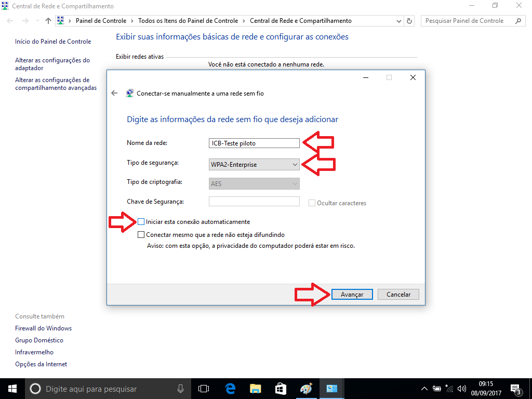
Task: Click 'Painel de Controle' breadcrumb item
Action: [101, 21]
